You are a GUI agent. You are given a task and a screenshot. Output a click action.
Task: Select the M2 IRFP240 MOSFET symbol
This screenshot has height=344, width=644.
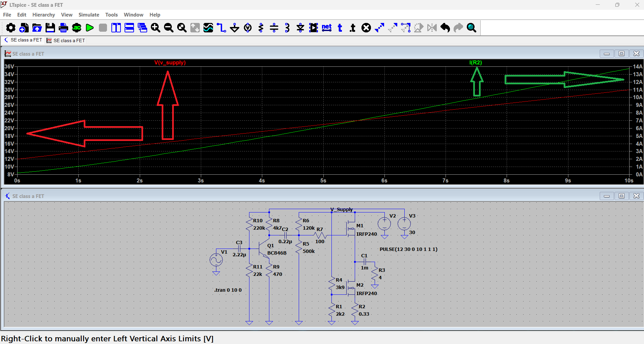point(351,288)
